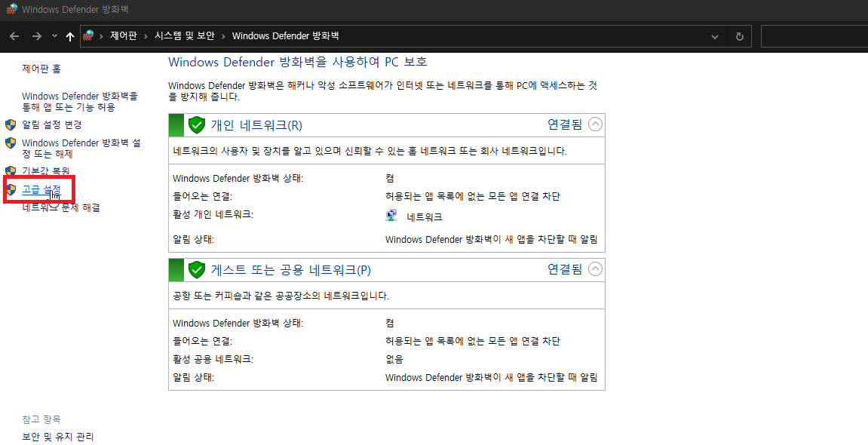The image size is (868, 445).
Task: Click shield icon beside 고급 설정
Action: tap(11, 190)
